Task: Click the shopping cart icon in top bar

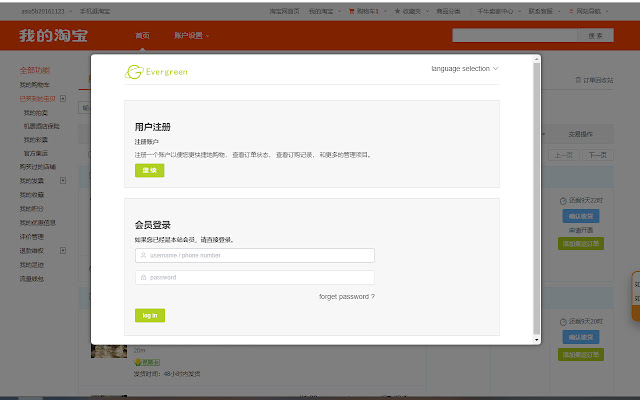Action: pos(351,11)
